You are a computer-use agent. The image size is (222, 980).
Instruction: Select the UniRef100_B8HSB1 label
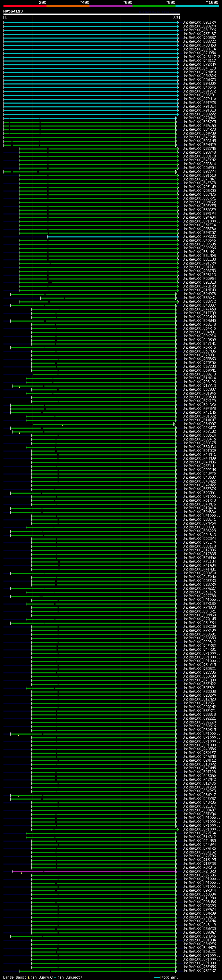(x=199, y=527)
